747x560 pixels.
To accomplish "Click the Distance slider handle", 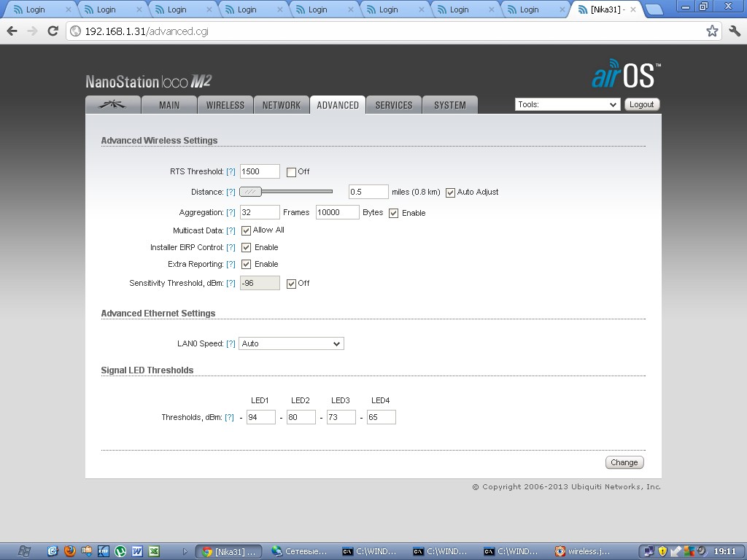I will coord(251,192).
